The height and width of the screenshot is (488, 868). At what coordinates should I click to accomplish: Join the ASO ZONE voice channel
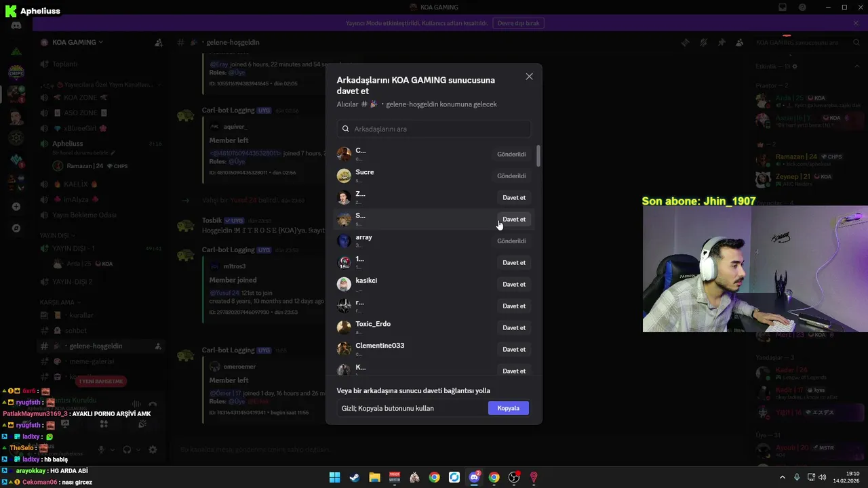[x=100, y=113]
